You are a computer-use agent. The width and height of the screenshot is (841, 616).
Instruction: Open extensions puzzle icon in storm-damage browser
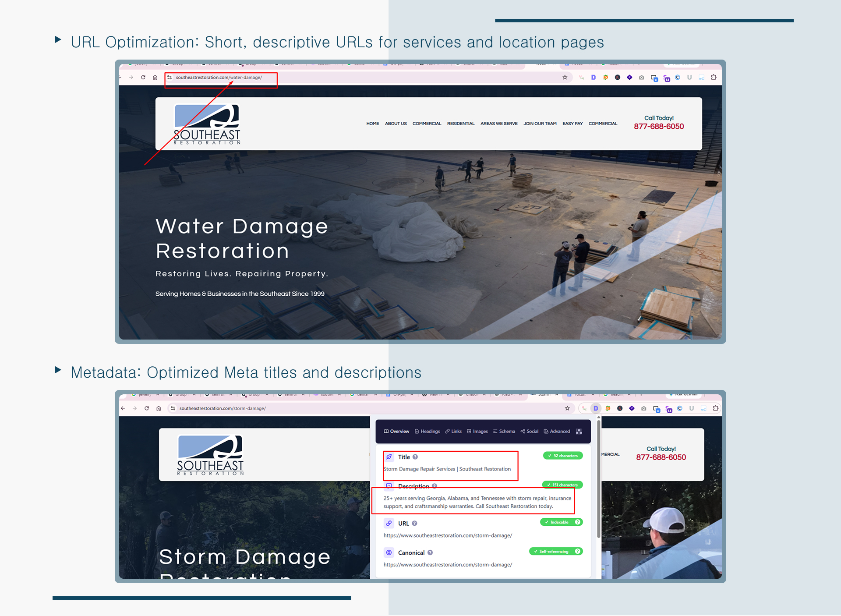[716, 408]
